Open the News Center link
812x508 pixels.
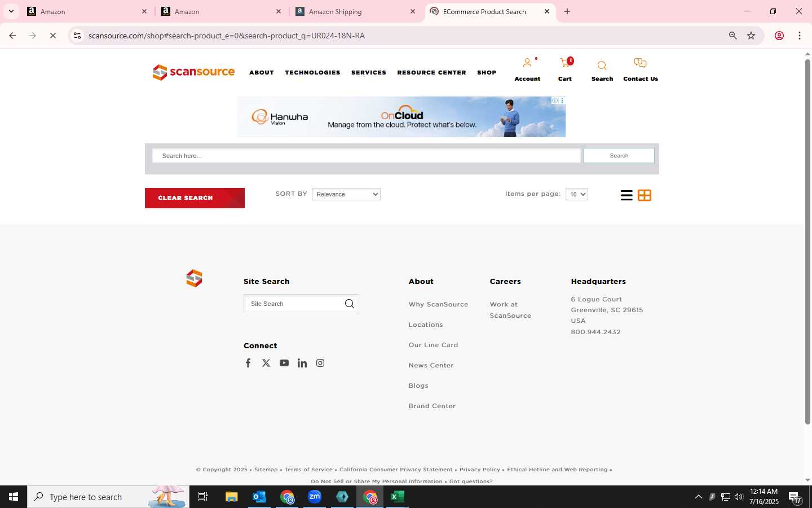pyautogui.click(x=431, y=365)
